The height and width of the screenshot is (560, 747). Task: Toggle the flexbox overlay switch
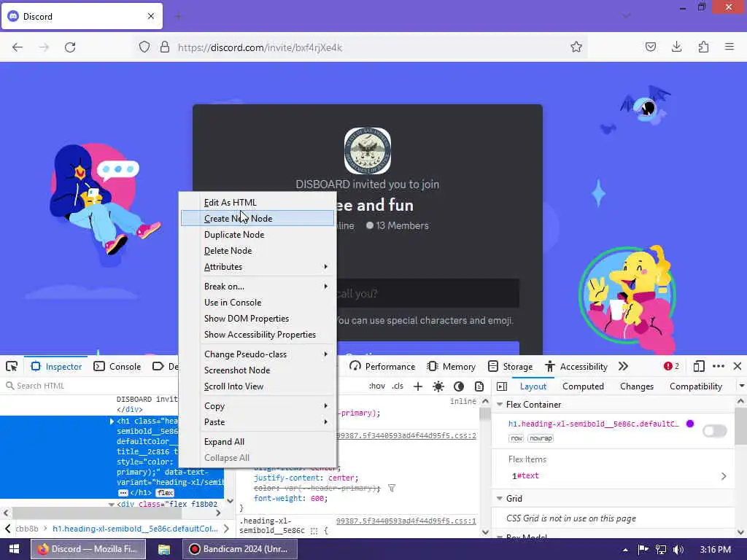[715, 431]
